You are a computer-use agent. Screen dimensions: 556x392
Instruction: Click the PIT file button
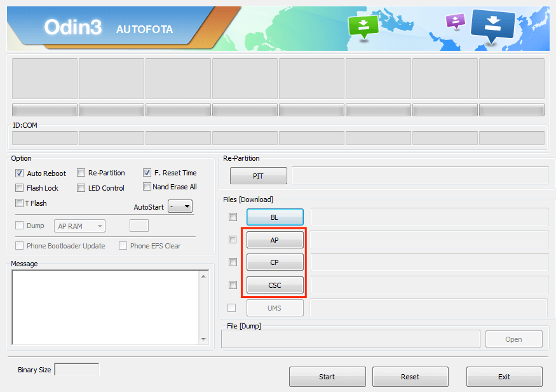(x=258, y=176)
